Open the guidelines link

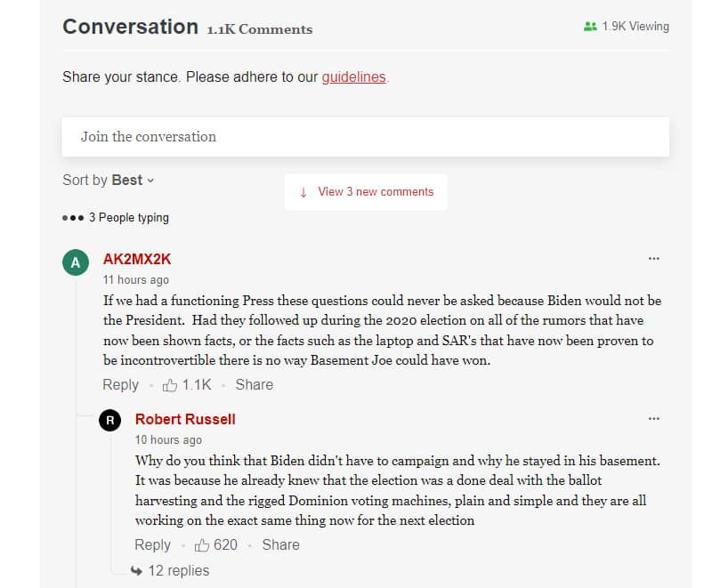point(354,77)
